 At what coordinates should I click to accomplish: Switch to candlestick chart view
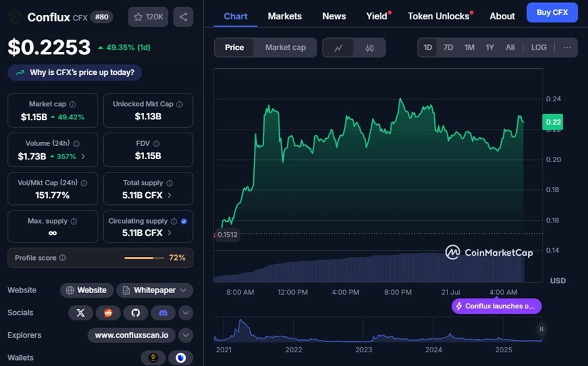370,48
